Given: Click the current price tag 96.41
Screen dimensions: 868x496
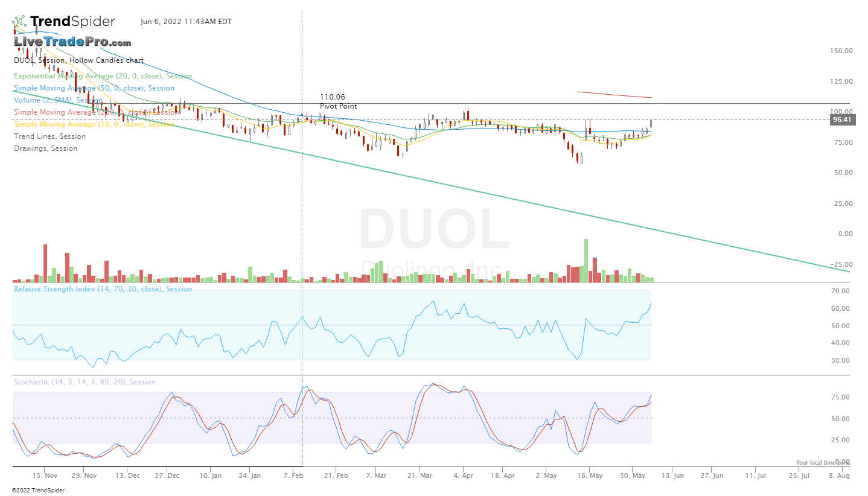Looking at the screenshot, I should tap(842, 120).
